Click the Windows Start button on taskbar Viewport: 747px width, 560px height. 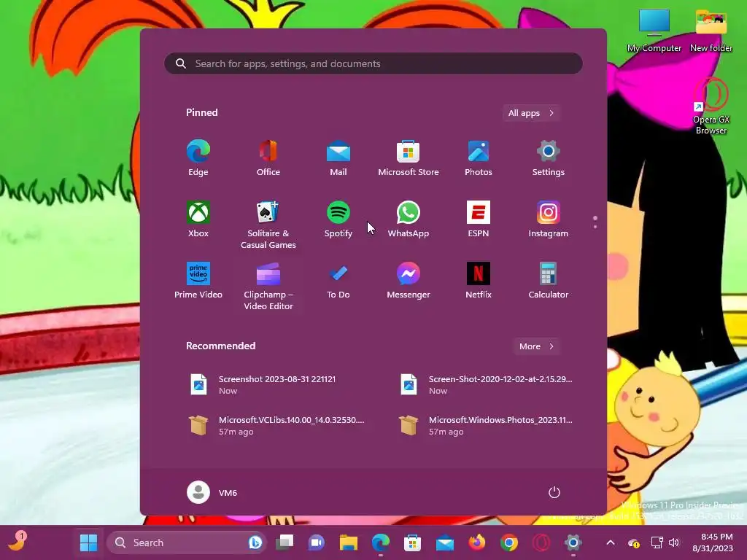click(x=88, y=542)
